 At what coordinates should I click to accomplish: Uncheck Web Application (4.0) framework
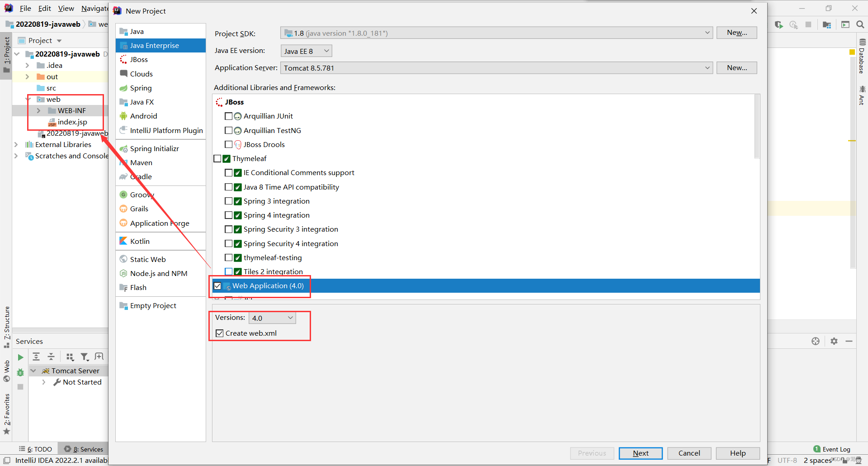[217, 286]
